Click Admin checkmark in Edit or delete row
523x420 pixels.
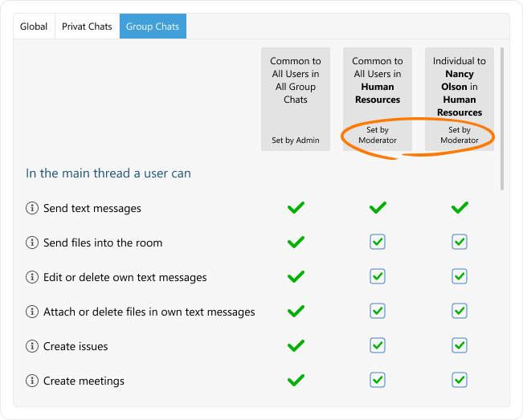[x=296, y=277]
